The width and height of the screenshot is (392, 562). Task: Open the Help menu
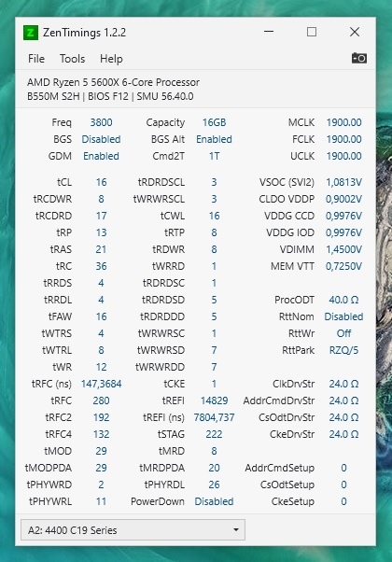[x=111, y=59]
